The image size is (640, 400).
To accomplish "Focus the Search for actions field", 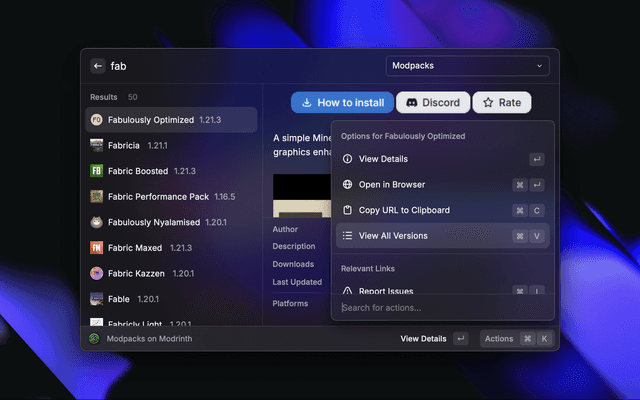I will tap(440, 307).
